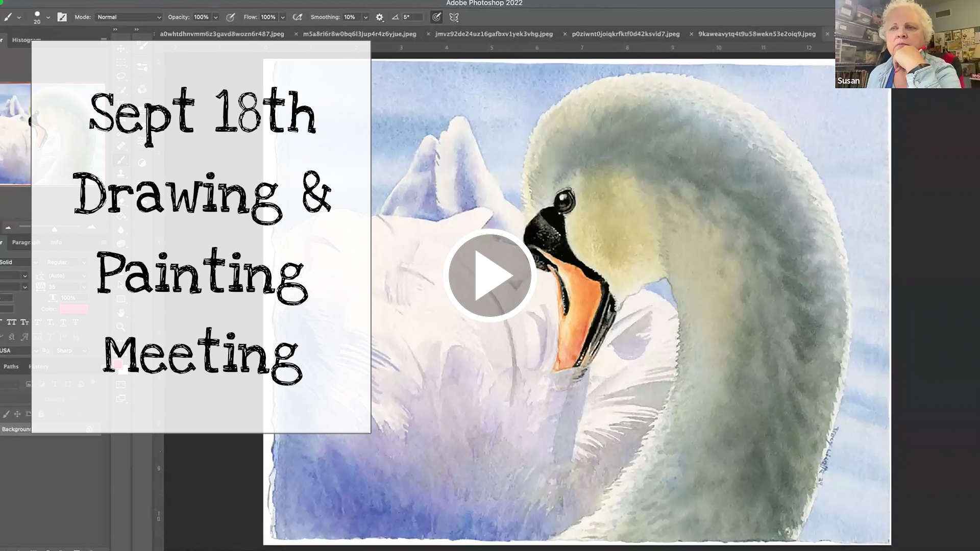Screen dimensions: 980x551
Task: Toggle pressure for size control
Action: pyautogui.click(x=436, y=17)
